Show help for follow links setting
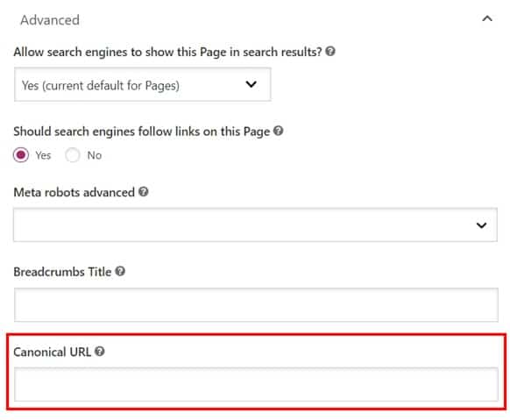This screenshot has width=510, height=420. (x=278, y=131)
